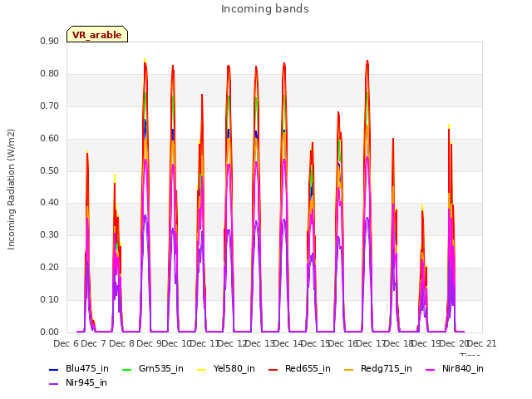Click the Grn535_in green legend swatch
This screenshot has height=399, width=532.
(x=126, y=369)
